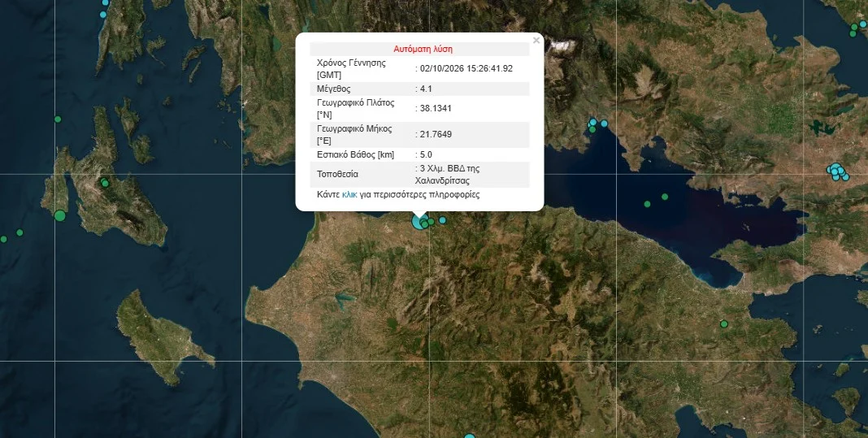Viewport: 868px width, 438px height.
Task: Open the 'κλικ' link for more information
Action: click(x=349, y=195)
